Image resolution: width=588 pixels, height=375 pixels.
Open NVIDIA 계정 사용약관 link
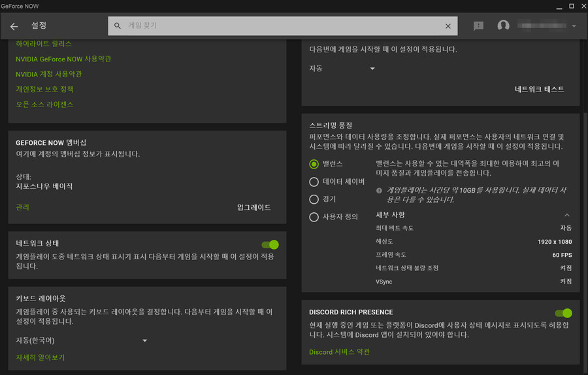(49, 74)
